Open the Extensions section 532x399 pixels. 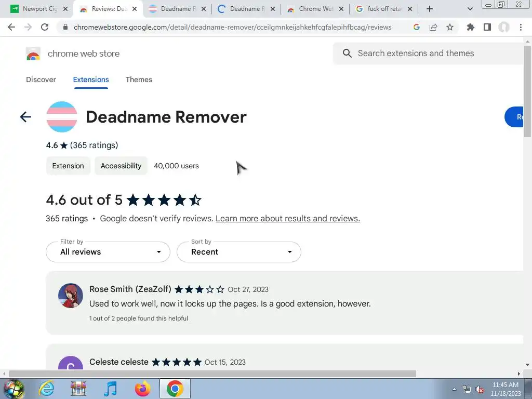coord(91,79)
